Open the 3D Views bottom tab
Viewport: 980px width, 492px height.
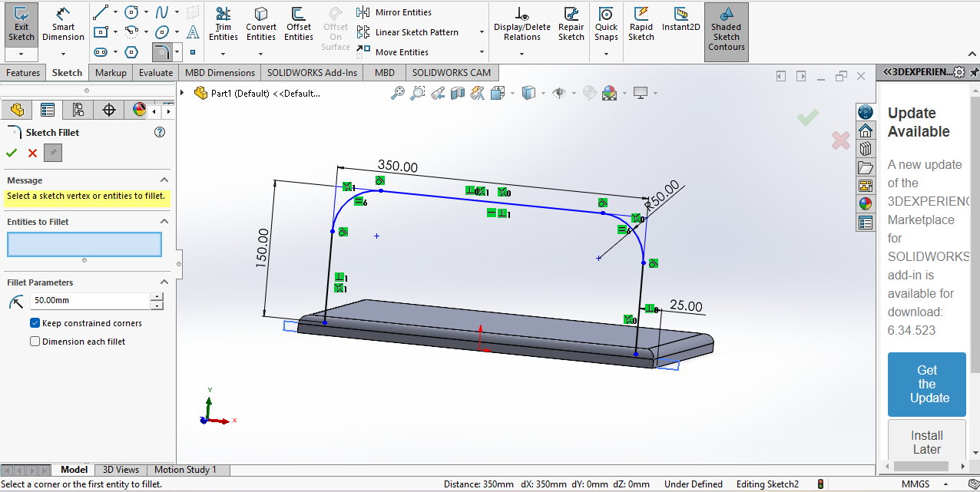pyautogui.click(x=121, y=470)
